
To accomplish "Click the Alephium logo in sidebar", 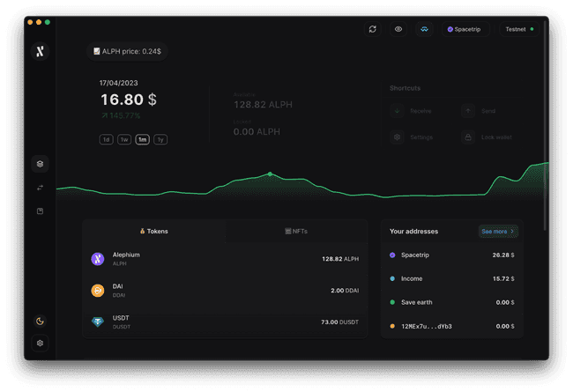I will click(x=40, y=51).
